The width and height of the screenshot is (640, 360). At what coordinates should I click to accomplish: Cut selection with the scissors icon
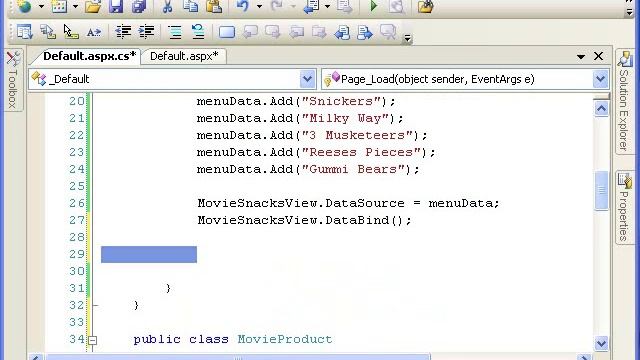[167, 7]
